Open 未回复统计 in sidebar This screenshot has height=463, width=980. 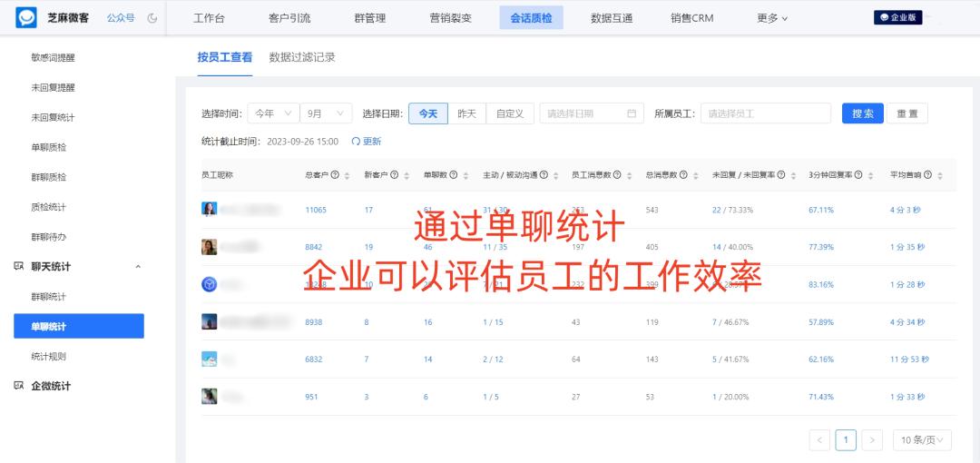[x=54, y=118]
